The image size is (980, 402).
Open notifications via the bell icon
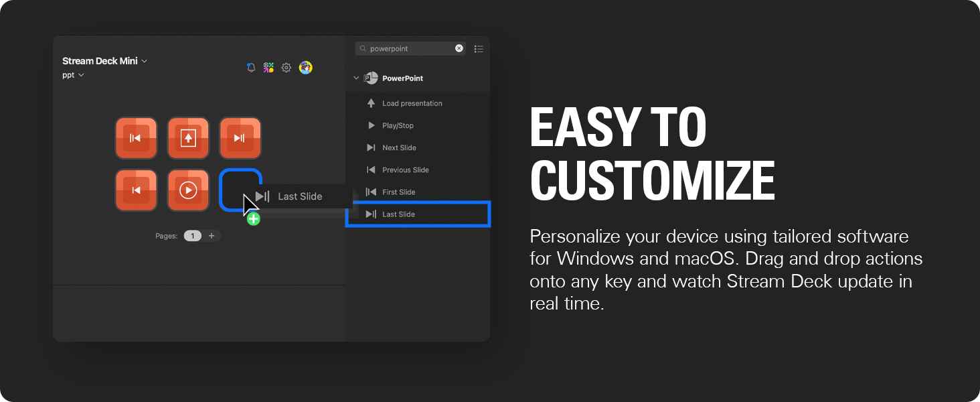point(251,68)
